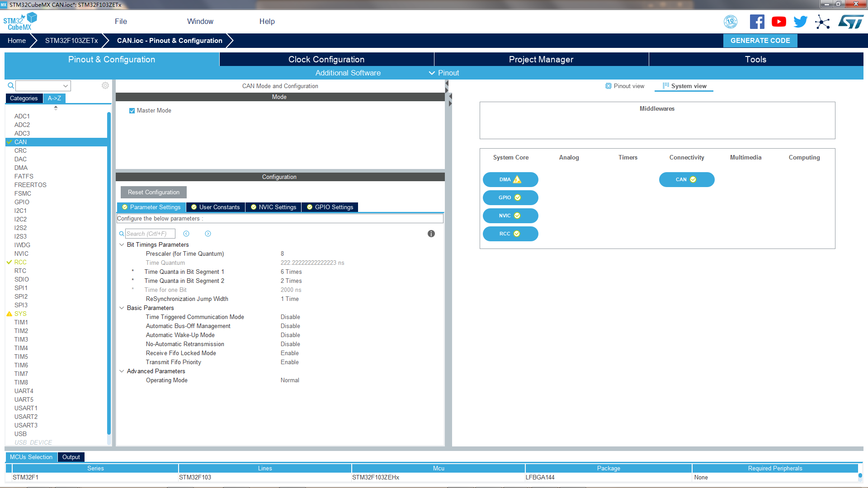Collapse Bit Timings Parameters section
The image size is (868, 488).
[x=122, y=244]
